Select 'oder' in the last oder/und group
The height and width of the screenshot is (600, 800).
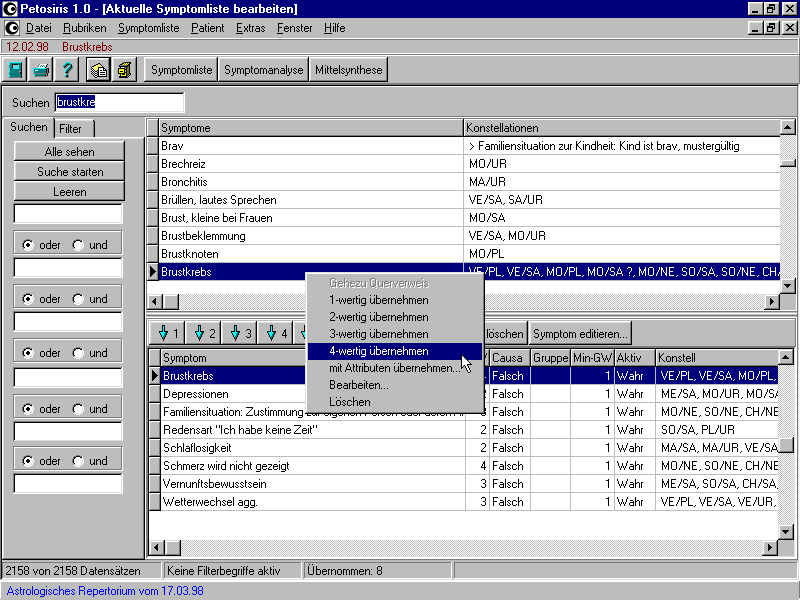pyautogui.click(x=28, y=461)
